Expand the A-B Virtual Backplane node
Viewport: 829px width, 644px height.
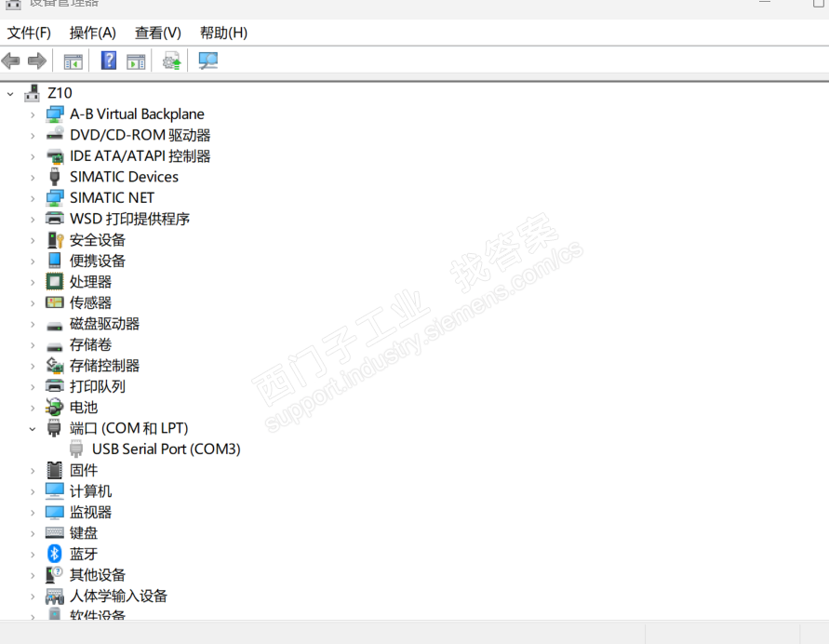tap(33, 114)
